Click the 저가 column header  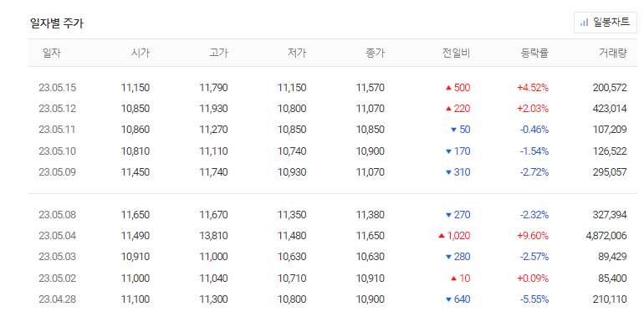click(297, 53)
